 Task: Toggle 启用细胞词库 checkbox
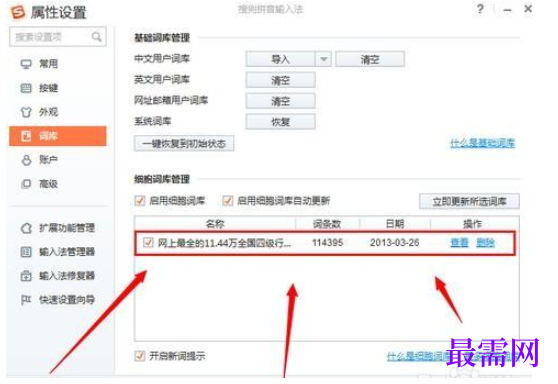click(x=140, y=201)
